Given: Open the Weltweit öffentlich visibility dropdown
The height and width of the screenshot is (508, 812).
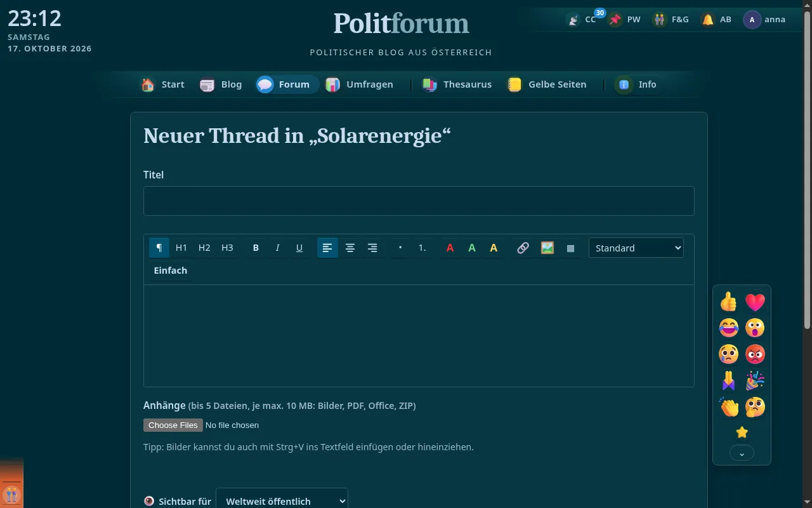Looking at the screenshot, I should point(282,501).
